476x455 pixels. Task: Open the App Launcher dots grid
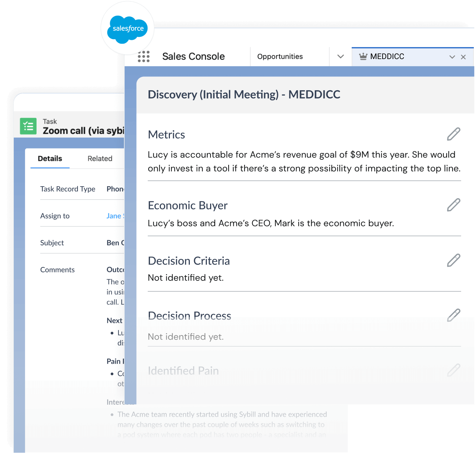point(143,57)
